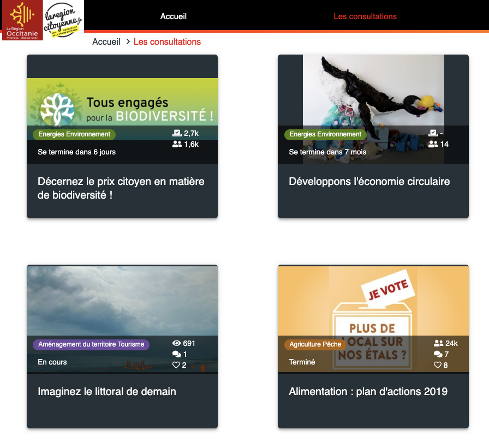Click votes icon next to 2,7k
489x448 pixels.
tap(177, 134)
